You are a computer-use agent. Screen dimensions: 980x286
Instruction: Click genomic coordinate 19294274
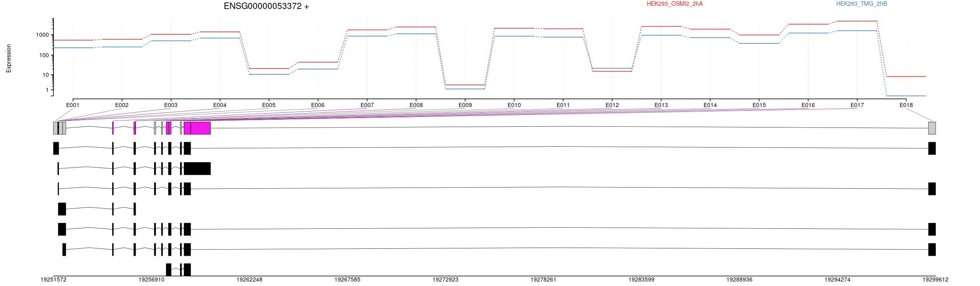pos(837,280)
